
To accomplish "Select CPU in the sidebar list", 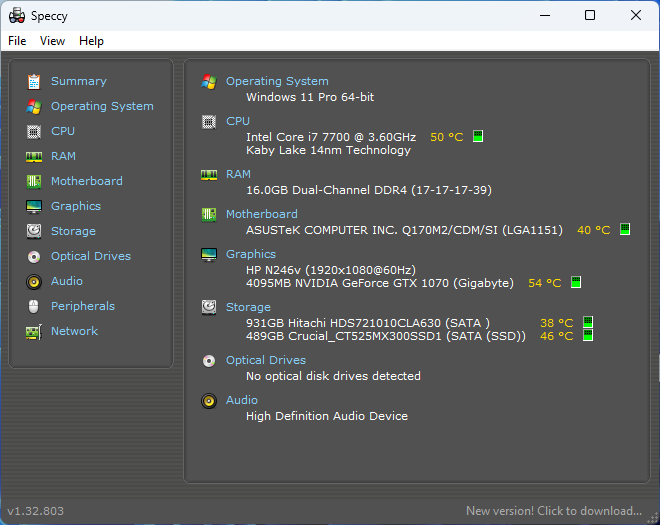I will (63, 131).
